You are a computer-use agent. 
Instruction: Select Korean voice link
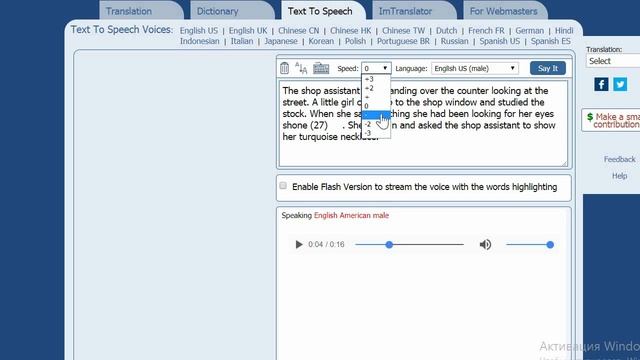point(321,41)
